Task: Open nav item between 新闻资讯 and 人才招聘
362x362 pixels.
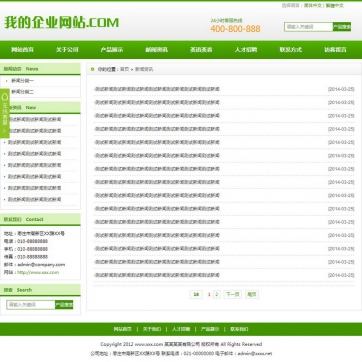Action: [201, 50]
